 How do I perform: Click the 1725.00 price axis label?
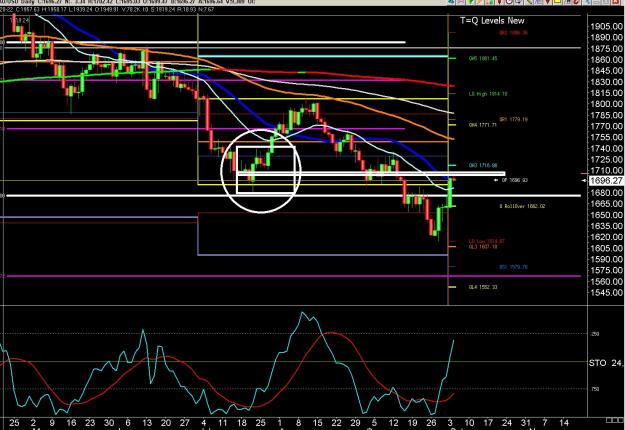pyautogui.click(x=606, y=159)
